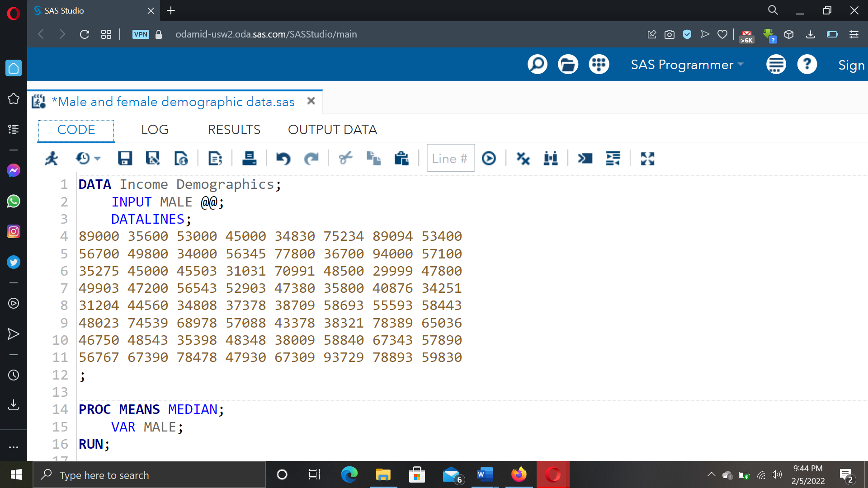The height and width of the screenshot is (488, 868).
Task: Run the SAS program
Action: click(x=51, y=158)
